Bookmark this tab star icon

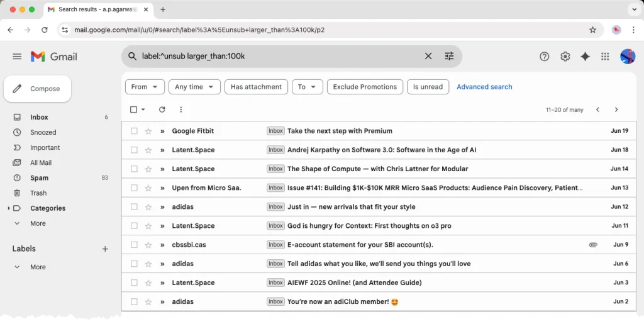pos(592,30)
